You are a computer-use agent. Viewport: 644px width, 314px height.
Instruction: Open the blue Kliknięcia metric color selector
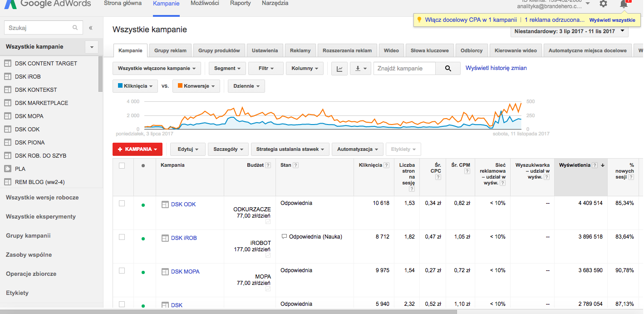pyautogui.click(x=135, y=86)
